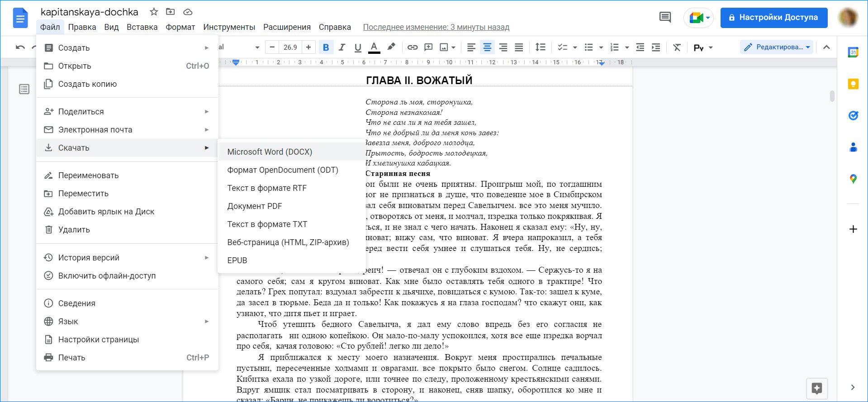This screenshot has width=868, height=402.
Task: Open Google Maps side panel
Action: 853,179
